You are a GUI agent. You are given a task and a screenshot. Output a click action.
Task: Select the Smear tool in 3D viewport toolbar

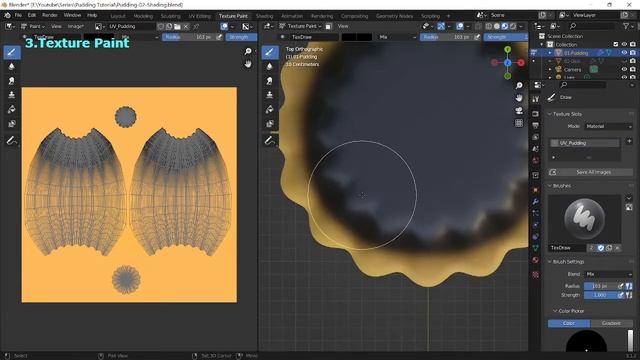[x=269, y=81]
